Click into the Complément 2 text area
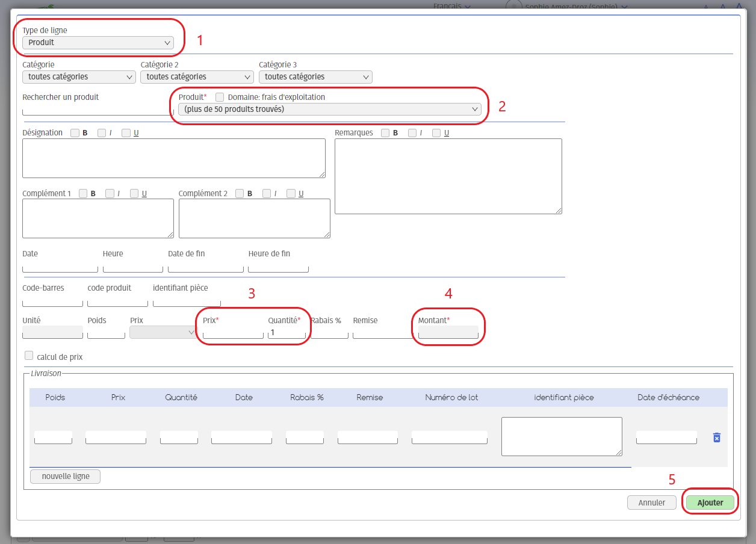 pos(255,218)
